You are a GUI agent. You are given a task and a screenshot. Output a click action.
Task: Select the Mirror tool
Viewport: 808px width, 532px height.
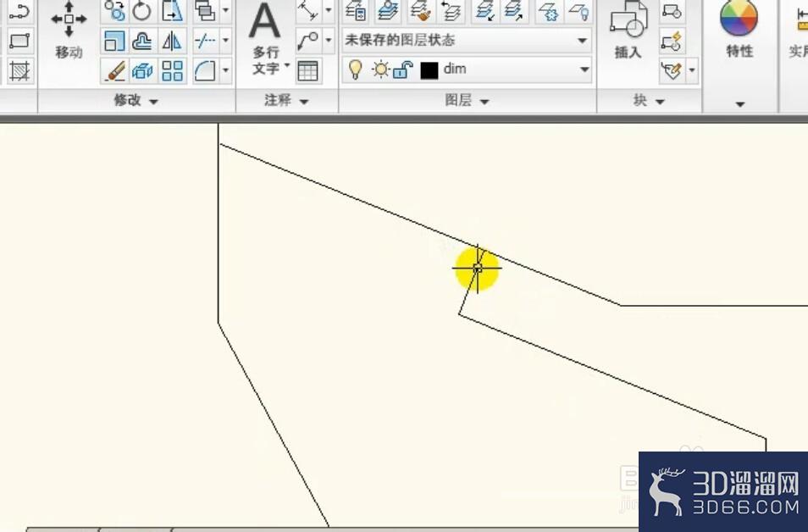click(172, 41)
